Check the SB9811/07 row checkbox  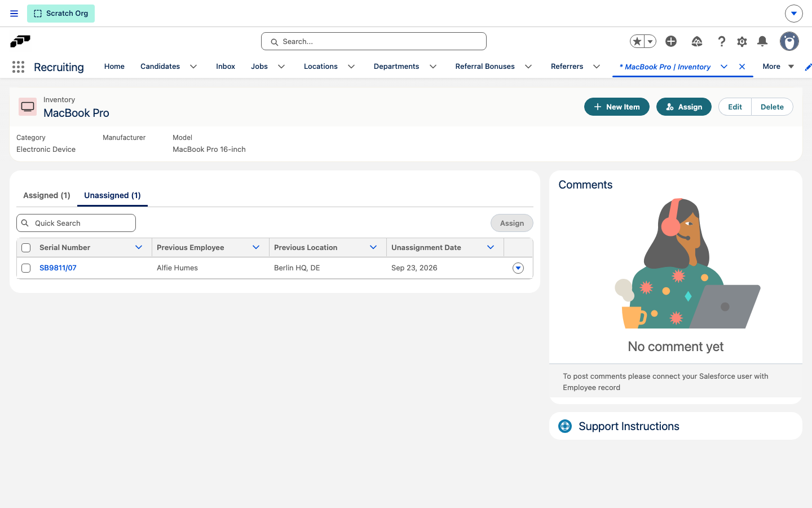point(26,268)
